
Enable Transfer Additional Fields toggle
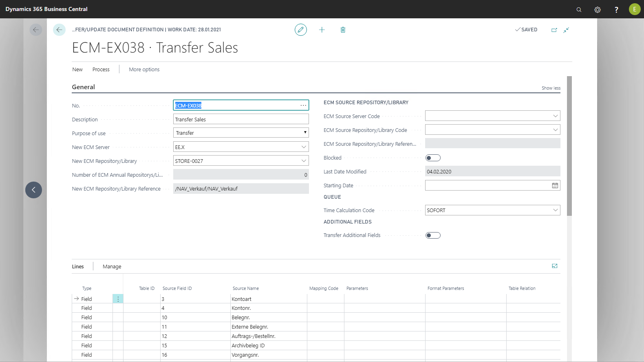(x=433, y=235)
